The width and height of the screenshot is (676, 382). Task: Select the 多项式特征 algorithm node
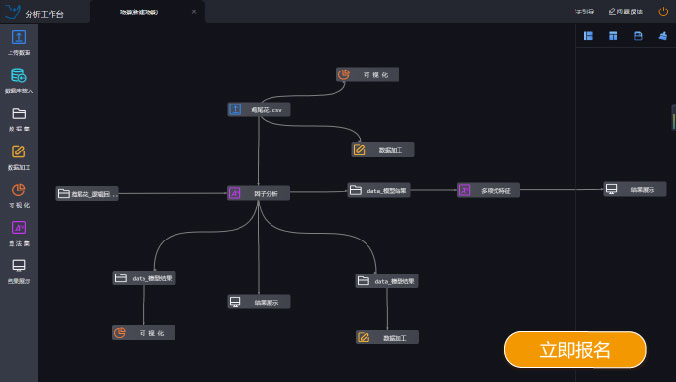coord(488,190)
